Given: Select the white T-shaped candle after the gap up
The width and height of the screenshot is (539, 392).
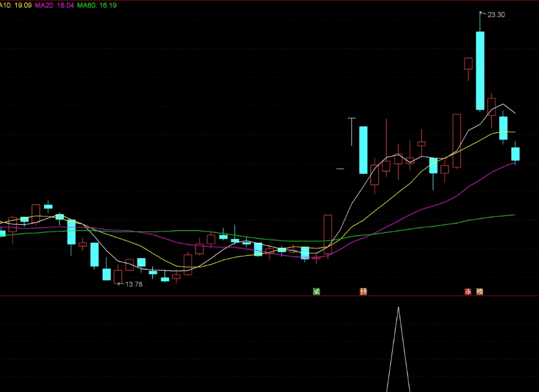Looking at the screenshot, I should pyautogui.click(x=352, y=132).
